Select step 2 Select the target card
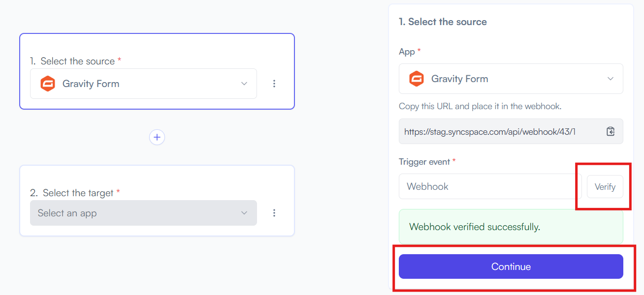 [157, 201]
